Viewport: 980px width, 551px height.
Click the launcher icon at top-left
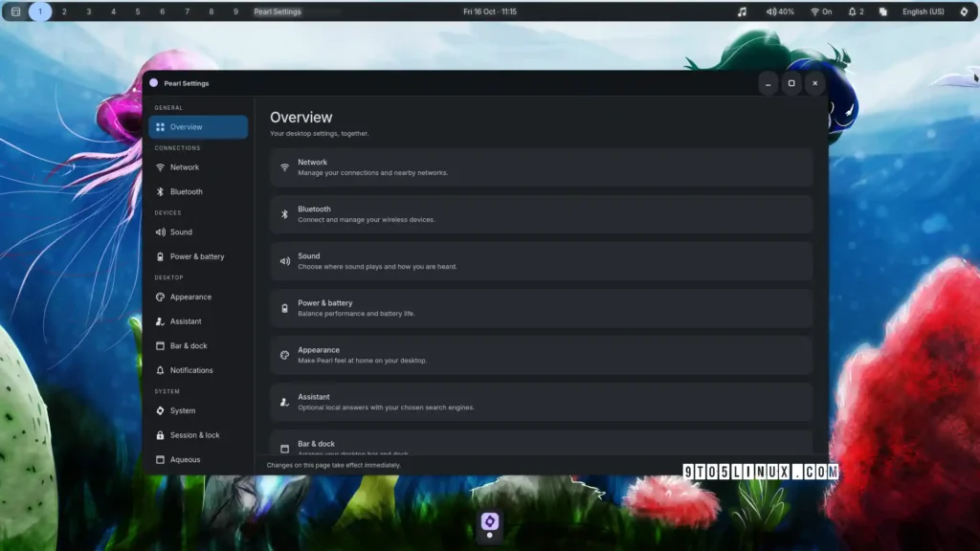15,11
